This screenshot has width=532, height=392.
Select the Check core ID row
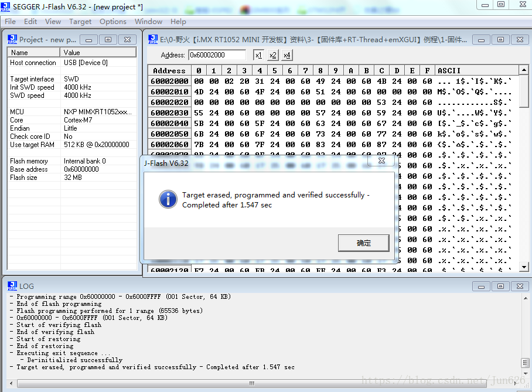coord(72,137)
